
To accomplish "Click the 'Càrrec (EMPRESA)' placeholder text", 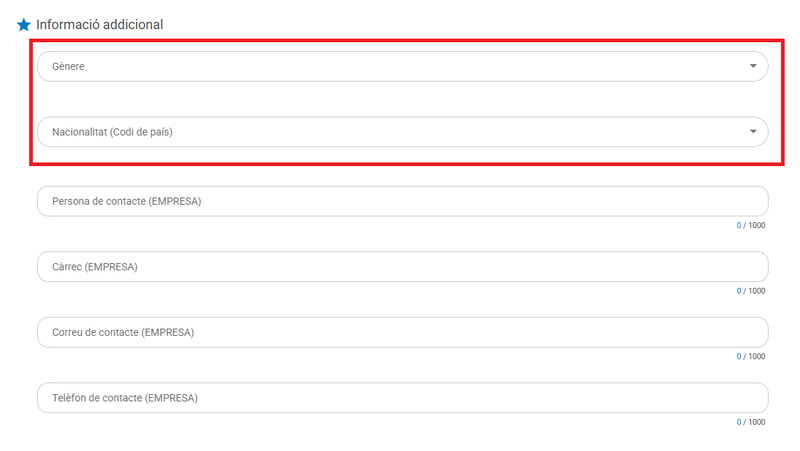I will pyautogui.click(x=94, y=267).
